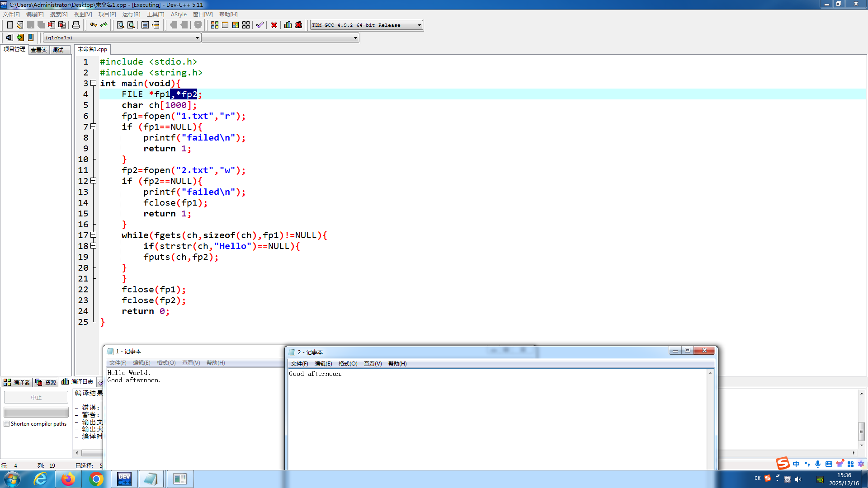Click the Profile analysis chart icon
This screenshot has height=488, width=868.
(288, 25)
